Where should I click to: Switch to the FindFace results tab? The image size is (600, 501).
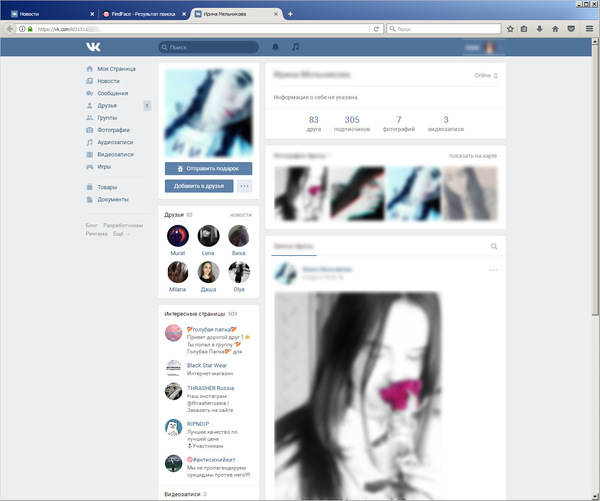coord(145,14)
